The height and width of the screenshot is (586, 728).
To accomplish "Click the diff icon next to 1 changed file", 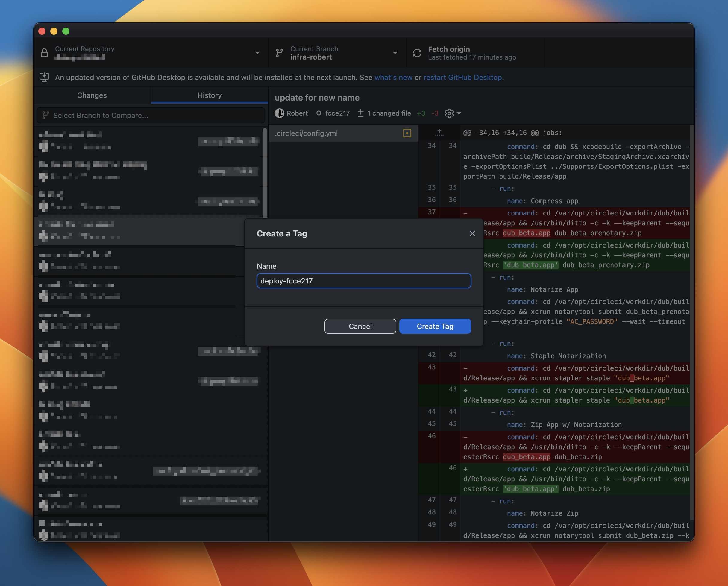I will (361, 113).
